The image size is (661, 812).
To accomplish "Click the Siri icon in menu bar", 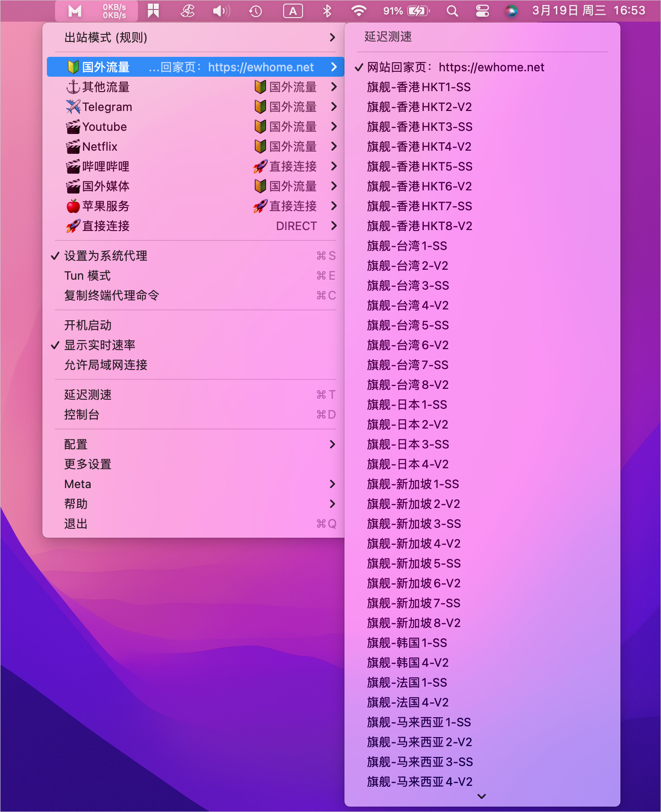I will pos(511,11).
